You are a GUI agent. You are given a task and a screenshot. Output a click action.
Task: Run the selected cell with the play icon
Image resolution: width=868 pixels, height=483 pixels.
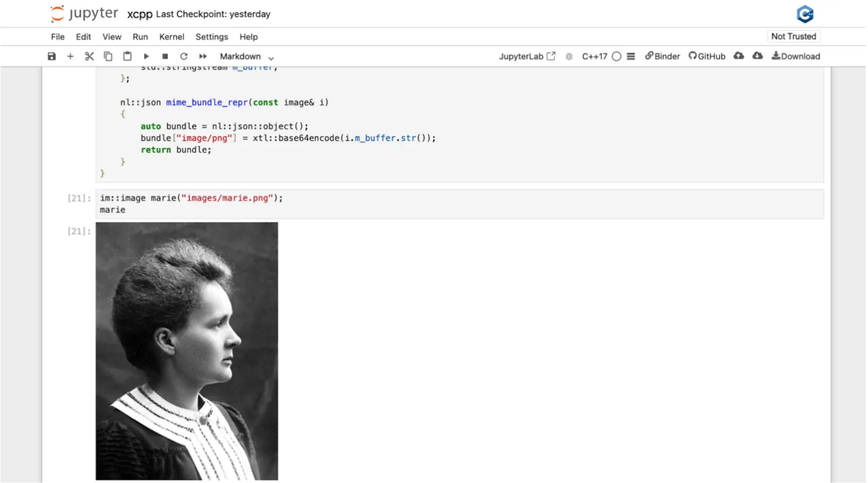click(x=146, y=56)
